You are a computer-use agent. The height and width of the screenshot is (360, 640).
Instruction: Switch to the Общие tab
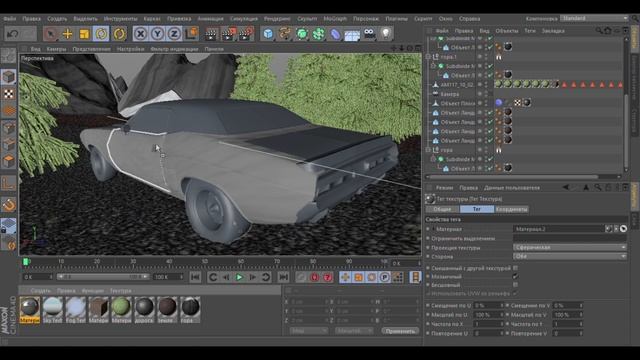click(x=442, y=209)
